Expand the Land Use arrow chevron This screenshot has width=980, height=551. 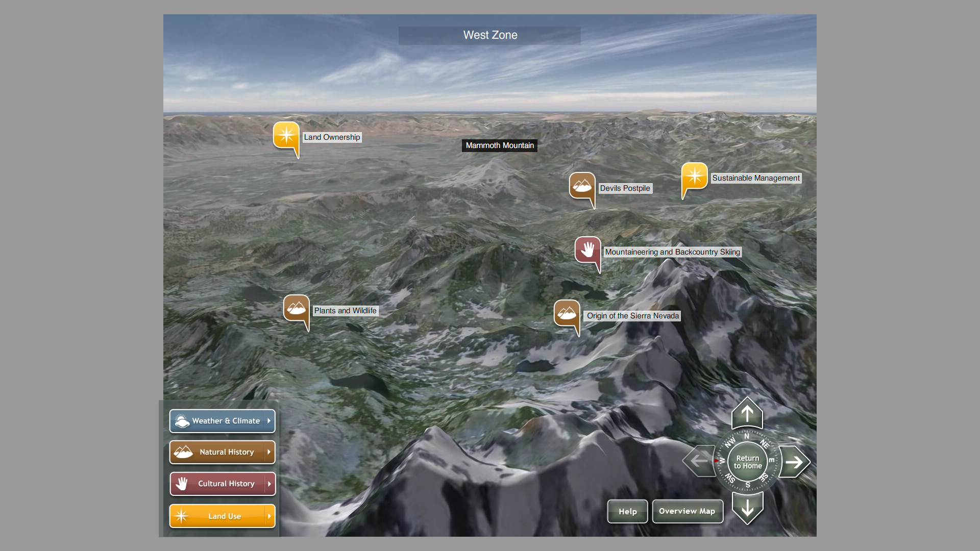[x=269, y=516]
